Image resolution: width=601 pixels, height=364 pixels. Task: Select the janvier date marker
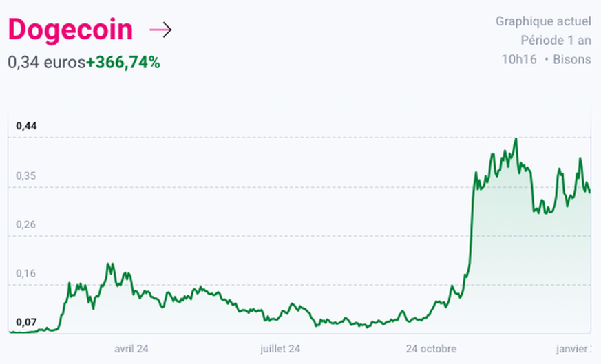(x=573, y=349)
